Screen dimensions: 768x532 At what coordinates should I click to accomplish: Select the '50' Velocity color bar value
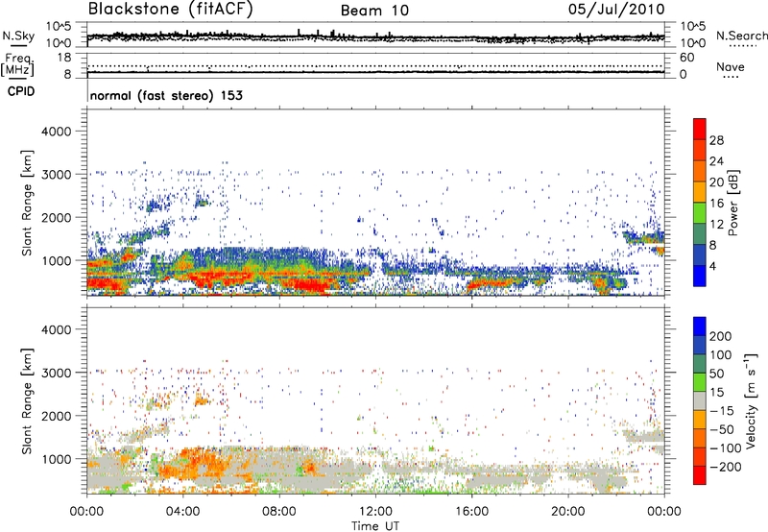coord(716,374)
